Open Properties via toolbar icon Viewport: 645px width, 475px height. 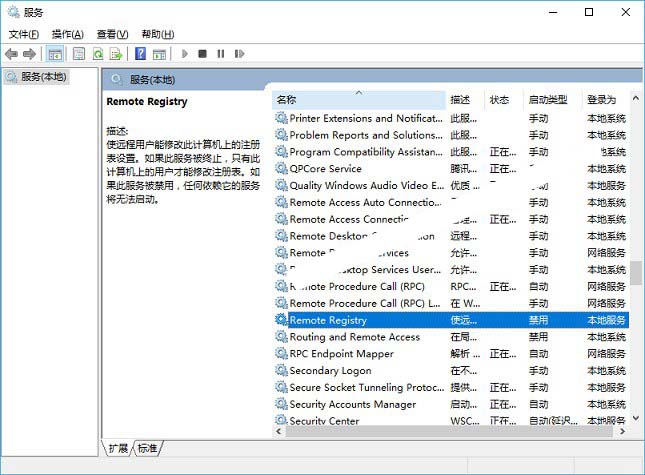click(77, 54)
